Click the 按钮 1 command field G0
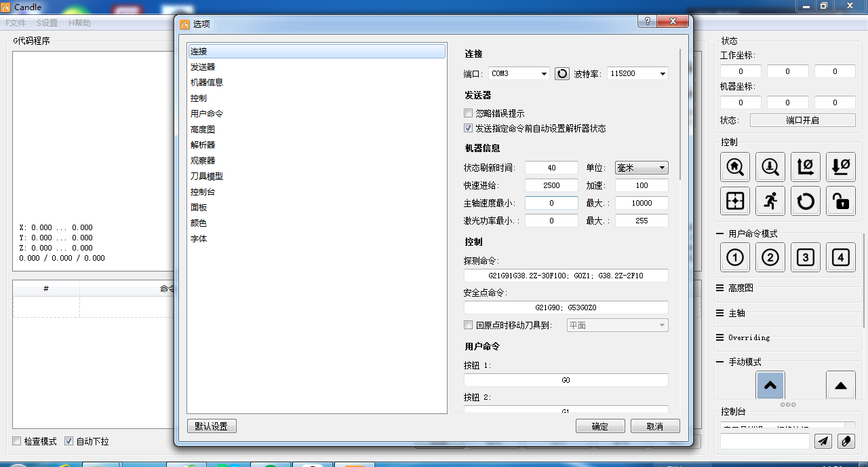Image resolution: width=868 pixels, height=467 pixels. [x=566, y=380]
